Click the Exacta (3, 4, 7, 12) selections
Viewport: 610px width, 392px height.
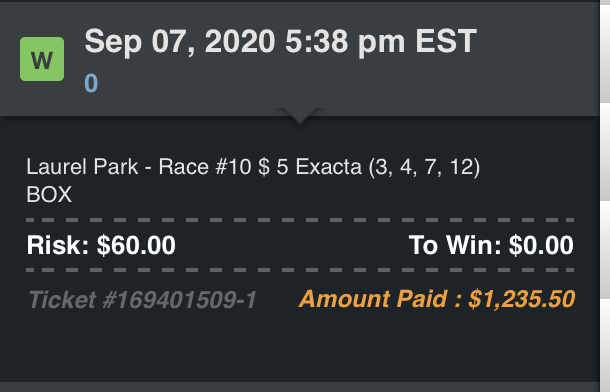(387, 167)
